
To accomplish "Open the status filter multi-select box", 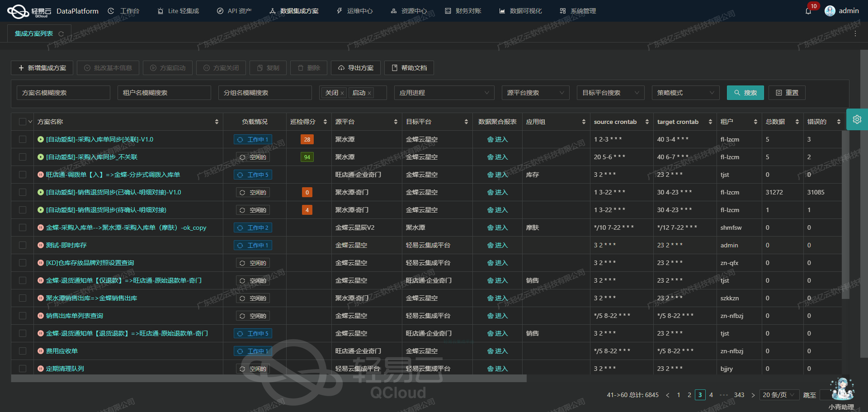I will tap(353, 93).
